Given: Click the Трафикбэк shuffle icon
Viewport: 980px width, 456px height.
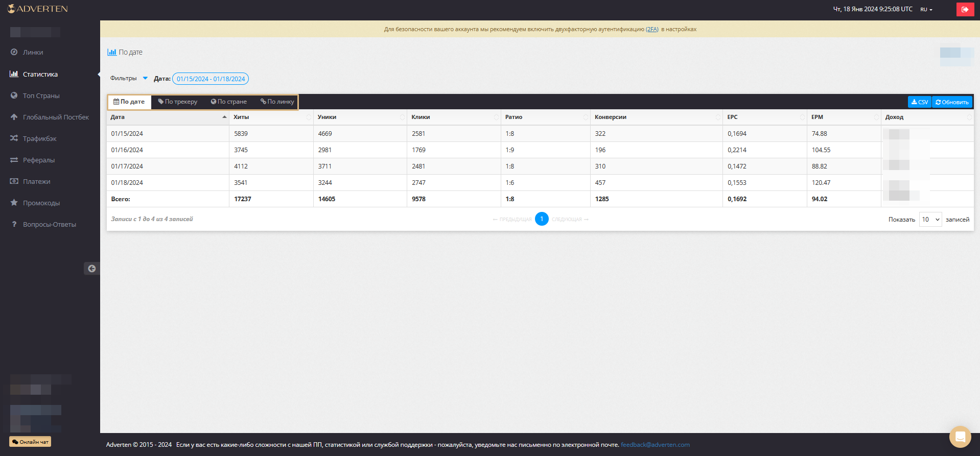Looking at the screenshot, I should click(14, 138).
